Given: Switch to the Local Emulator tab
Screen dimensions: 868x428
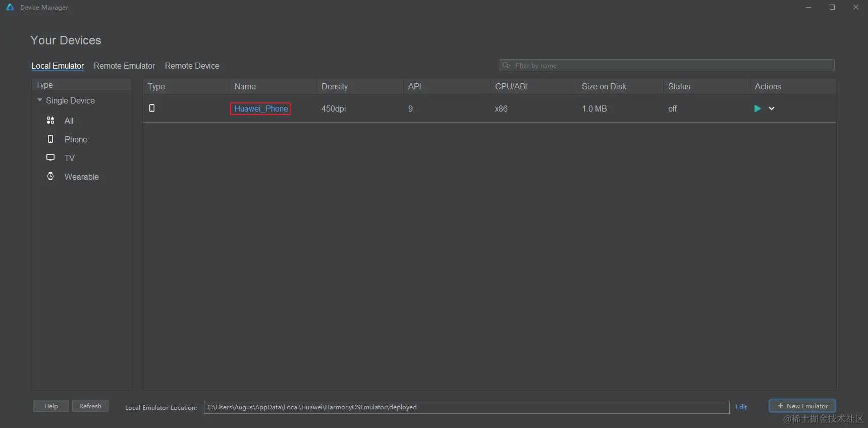Looking at the screenshot, I should point(58,66).
